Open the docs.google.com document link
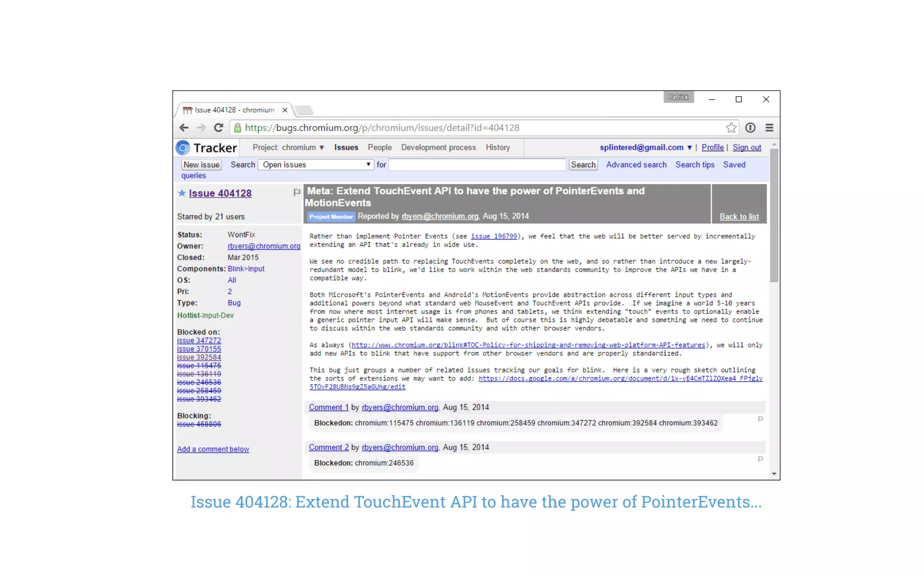Image resolution: width=924 pixels, height=578 pixels. pyautogui.click(x=621, y=378)
